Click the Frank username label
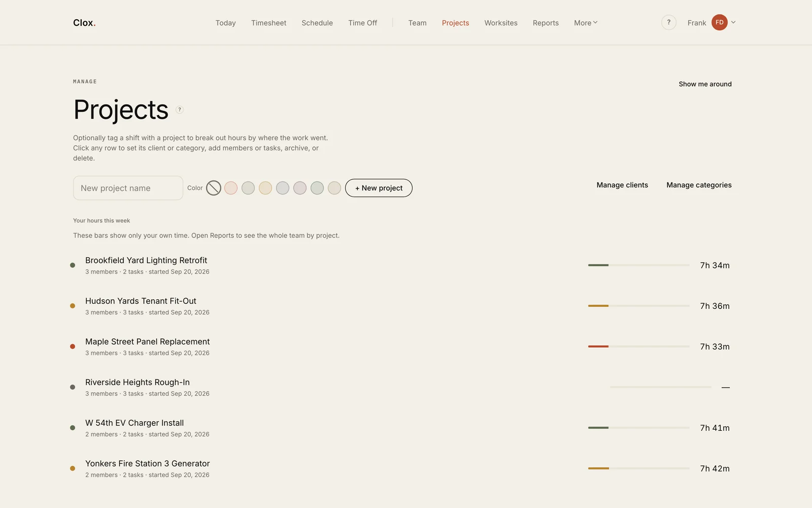This screenshot has width=812, height=508. (697, 23)
